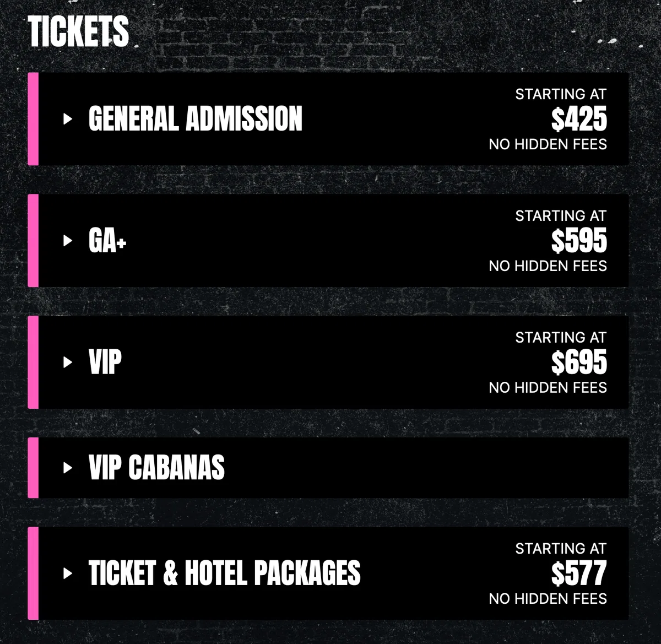
Task: Expand the Ticket & Hotel Packages triangle
Action: (68, 573)
